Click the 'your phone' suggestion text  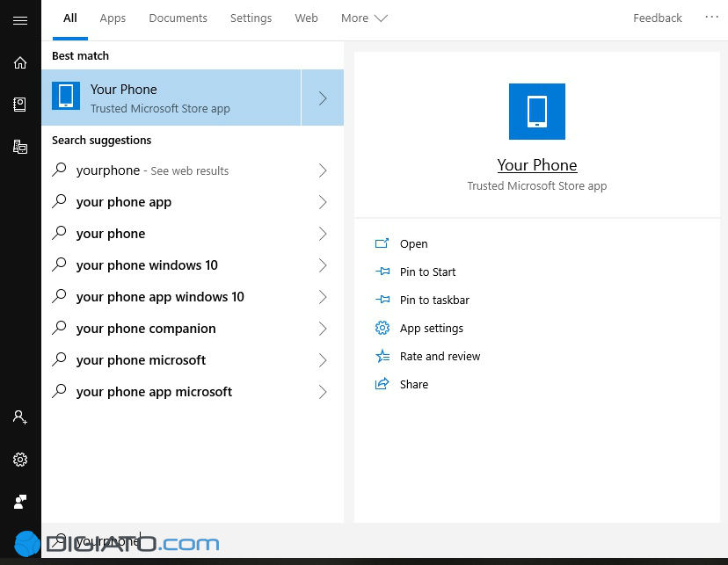coord(111,234)
